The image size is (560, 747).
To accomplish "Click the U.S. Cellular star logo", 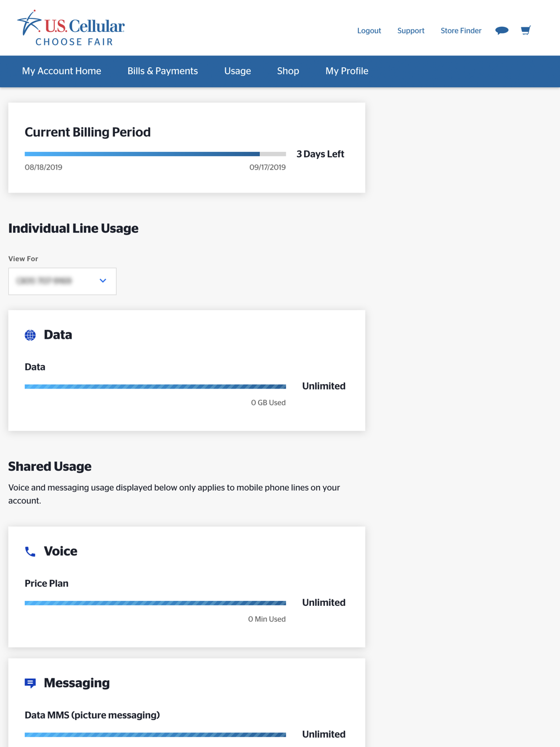I will (x=71, y=27).
